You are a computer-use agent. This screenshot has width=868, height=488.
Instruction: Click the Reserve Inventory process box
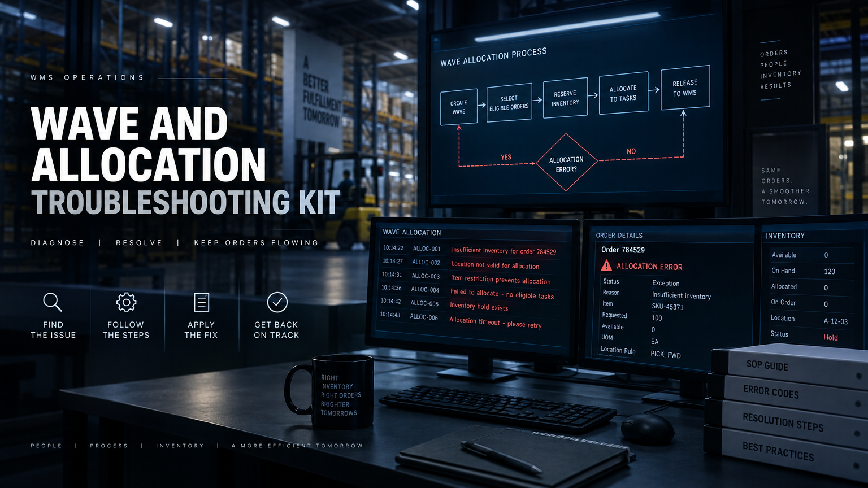point(565,98)
